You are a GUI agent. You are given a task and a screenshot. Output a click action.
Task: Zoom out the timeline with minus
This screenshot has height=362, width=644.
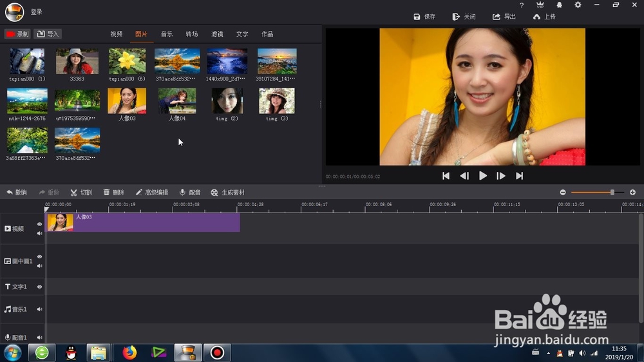point(563,193)
